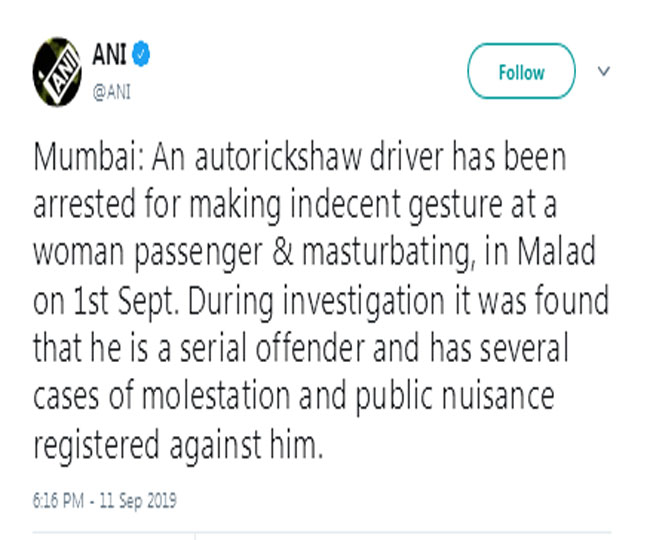Click the blue verified badge

pos(141,53)
